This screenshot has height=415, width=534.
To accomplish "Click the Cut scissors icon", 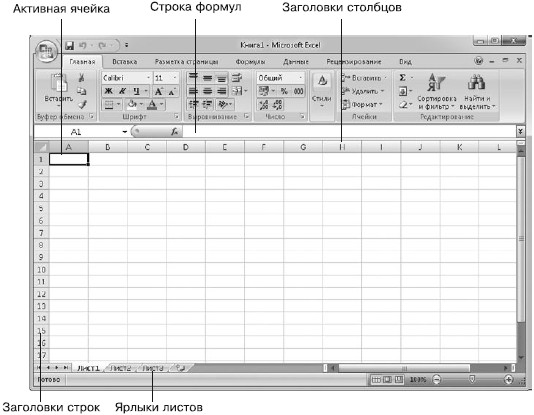I will [81, 78].
